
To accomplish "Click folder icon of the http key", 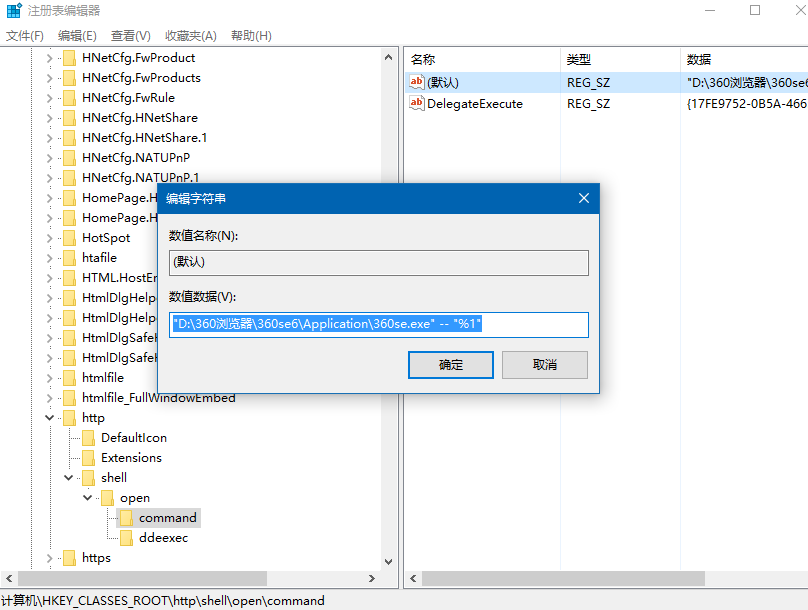I will [x=70, y=418].
